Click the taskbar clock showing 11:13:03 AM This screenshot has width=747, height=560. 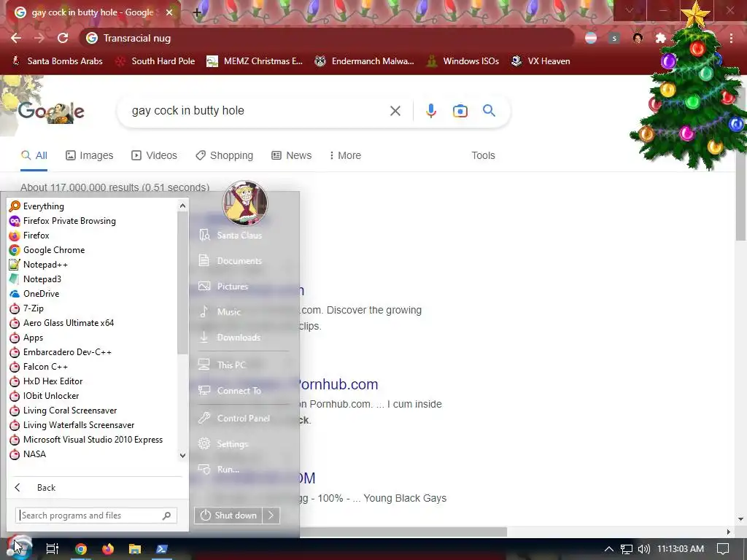681,549
